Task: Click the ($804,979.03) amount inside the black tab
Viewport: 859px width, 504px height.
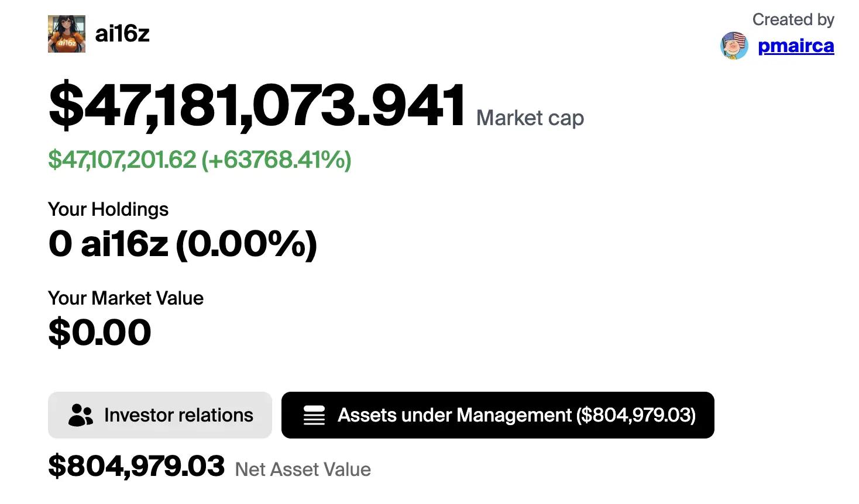Action: tap(636, 415)
